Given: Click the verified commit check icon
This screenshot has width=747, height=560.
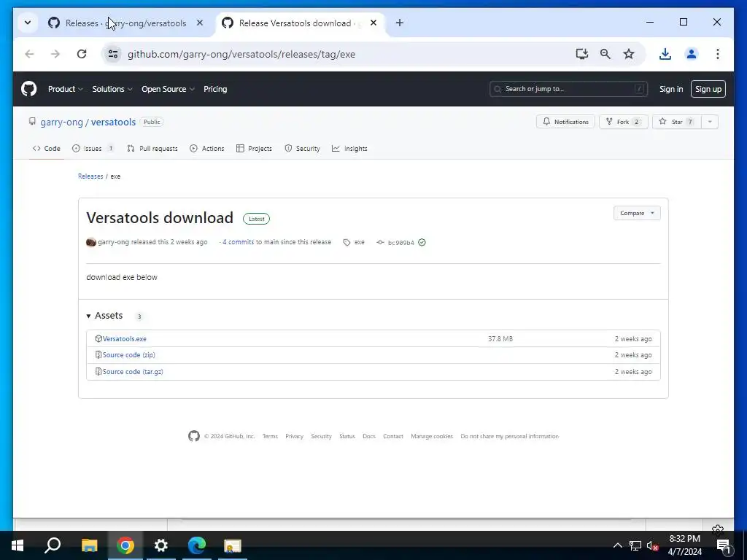Looking at the screenshot, I should point(422,242).
